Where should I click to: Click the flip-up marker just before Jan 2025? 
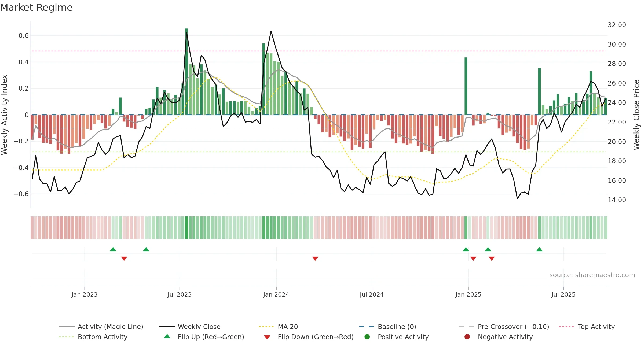[466, 249]
